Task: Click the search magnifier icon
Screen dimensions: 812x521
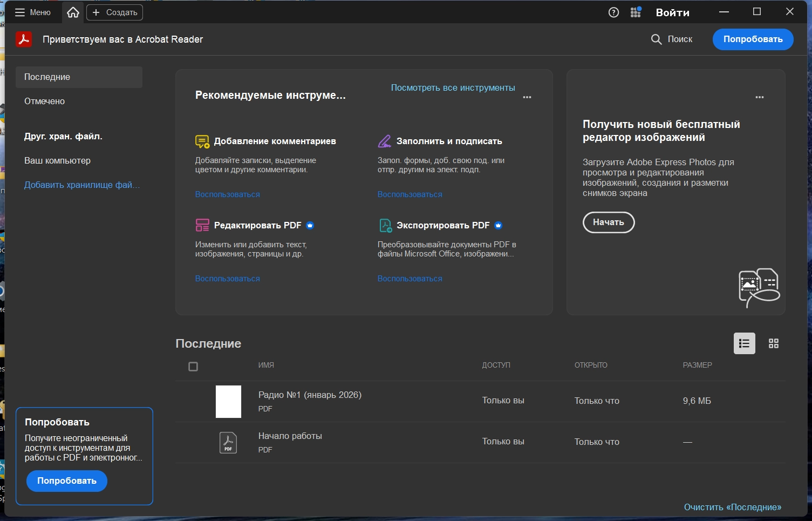Action: [656, 39]
